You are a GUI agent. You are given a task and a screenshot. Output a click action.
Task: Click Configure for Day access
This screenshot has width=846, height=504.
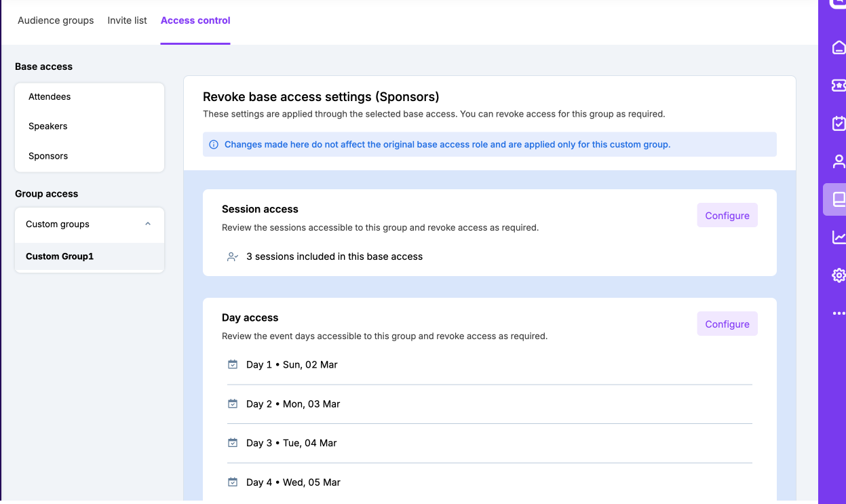pyautogui.click(x=727, y=324)
